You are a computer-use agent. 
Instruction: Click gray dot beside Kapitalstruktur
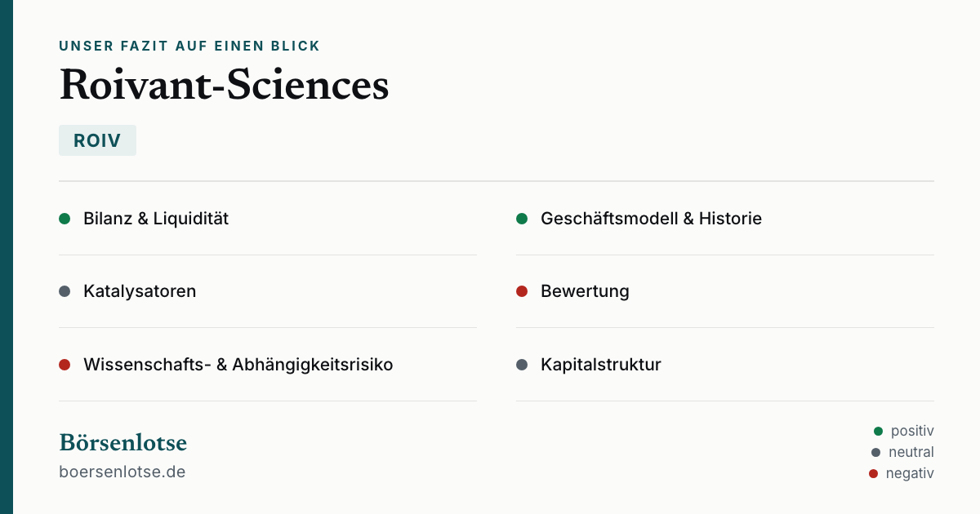coord(522,365)
